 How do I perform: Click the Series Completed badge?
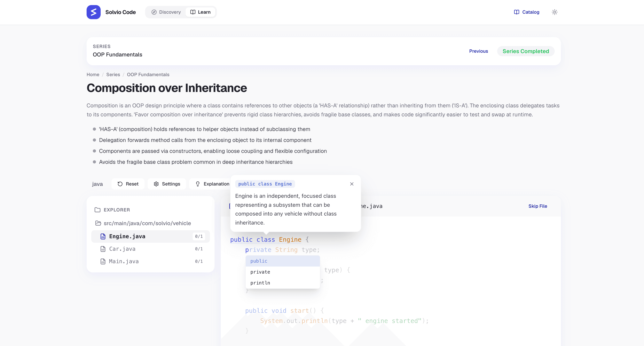(x=526, y=51)
